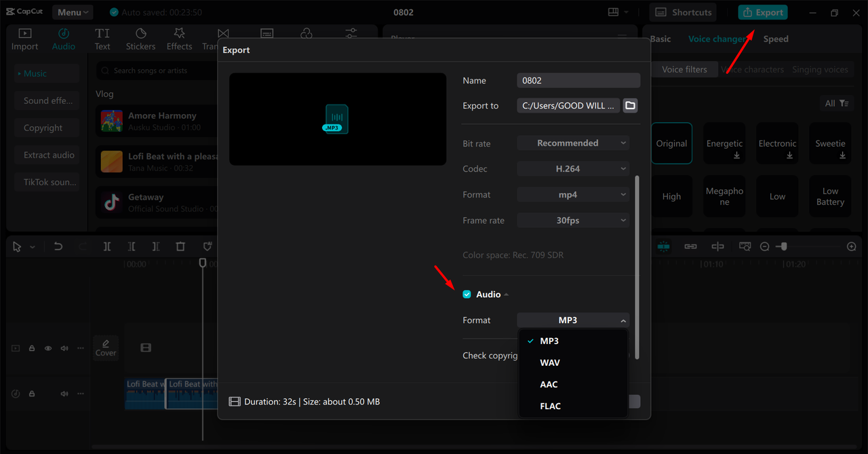Click the Name input field containing 0802
The image size is (868, 454).
[x=578, y=80]
